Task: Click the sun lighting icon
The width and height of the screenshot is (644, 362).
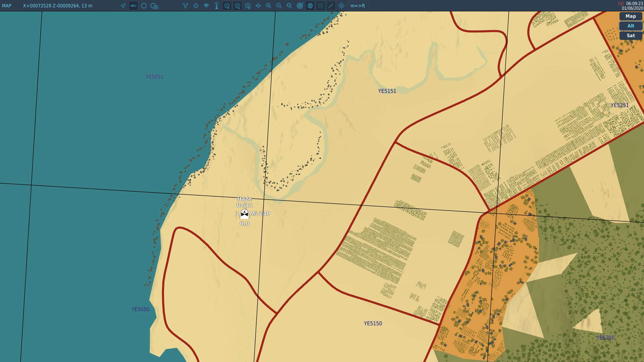Action: click(x=341, y=6)
